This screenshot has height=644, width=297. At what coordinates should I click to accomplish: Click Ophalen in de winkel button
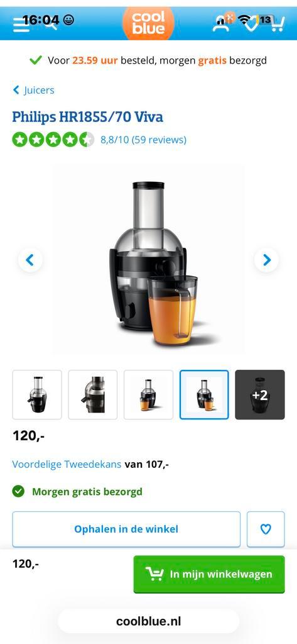pos(126,529)
